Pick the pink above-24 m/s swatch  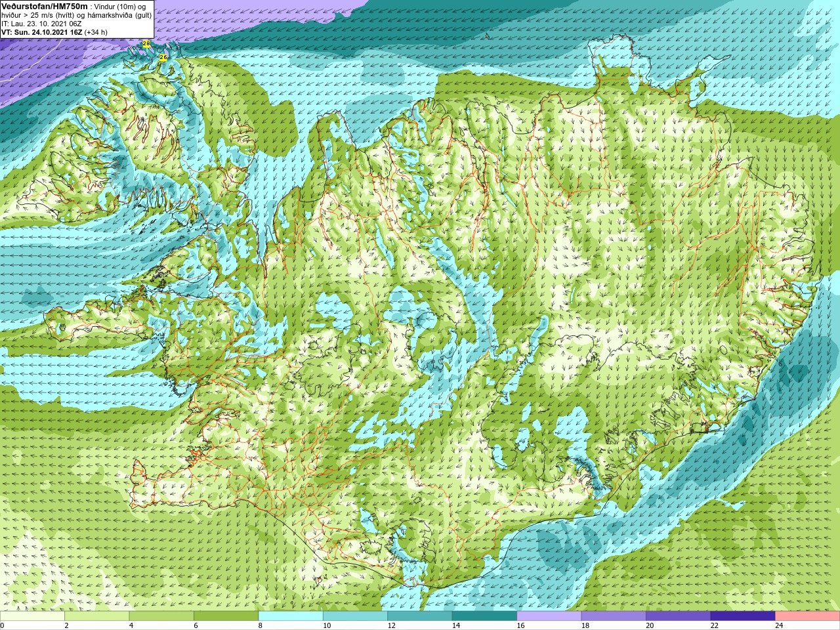(807, 616)
